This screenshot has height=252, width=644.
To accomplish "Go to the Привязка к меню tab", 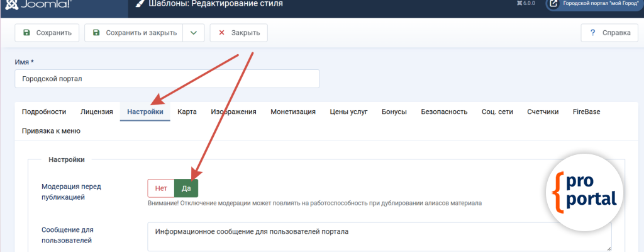I will (x=51, y=131).
